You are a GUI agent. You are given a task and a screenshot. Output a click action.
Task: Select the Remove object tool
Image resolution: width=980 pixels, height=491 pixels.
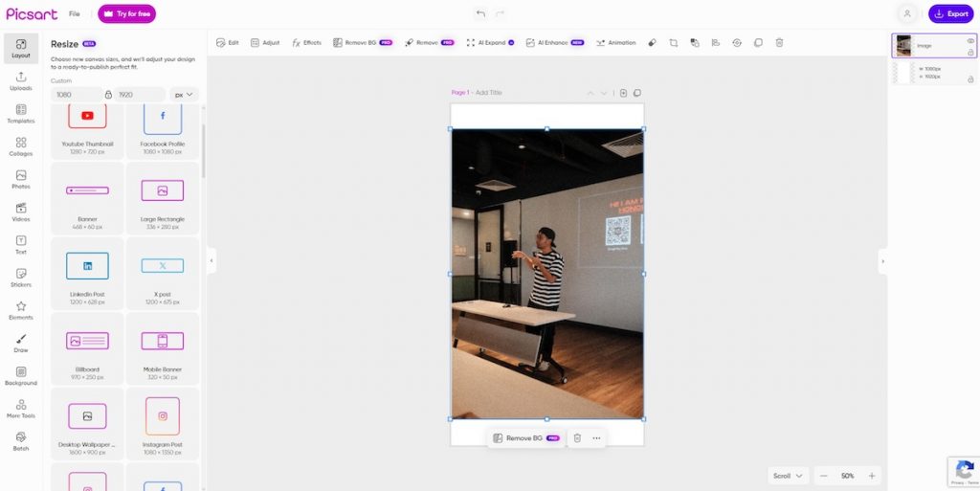tap(430, 42)
